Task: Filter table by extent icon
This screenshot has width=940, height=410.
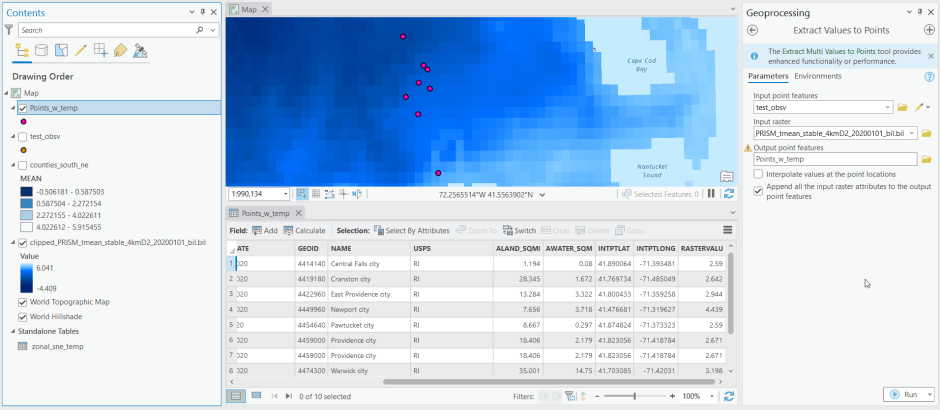Action: click(570, 396)
